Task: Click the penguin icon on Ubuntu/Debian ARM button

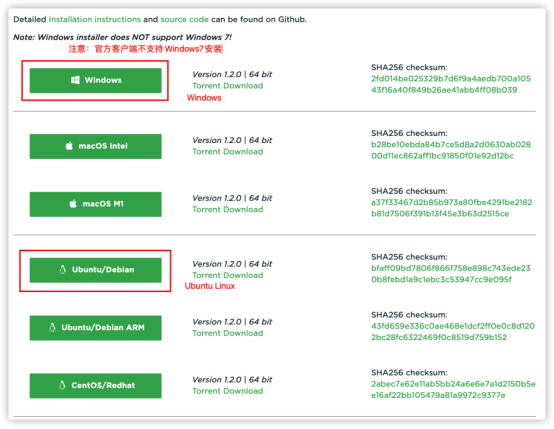Action: point(52,328)
